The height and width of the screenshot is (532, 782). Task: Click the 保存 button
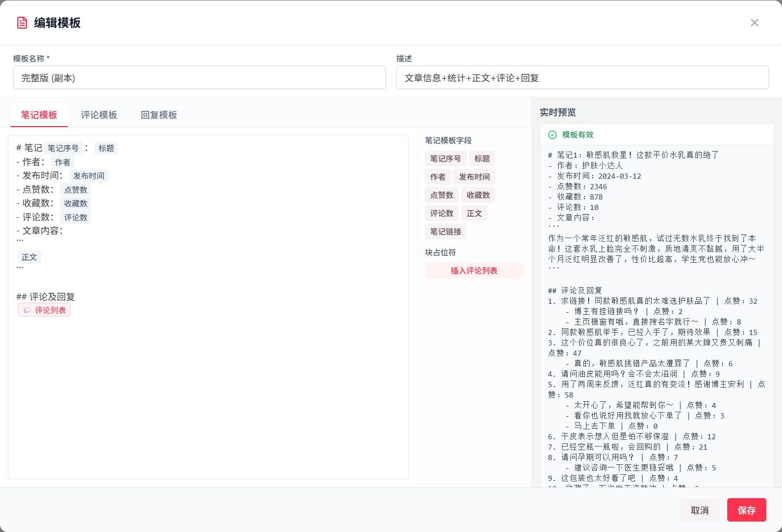[747, 510]
